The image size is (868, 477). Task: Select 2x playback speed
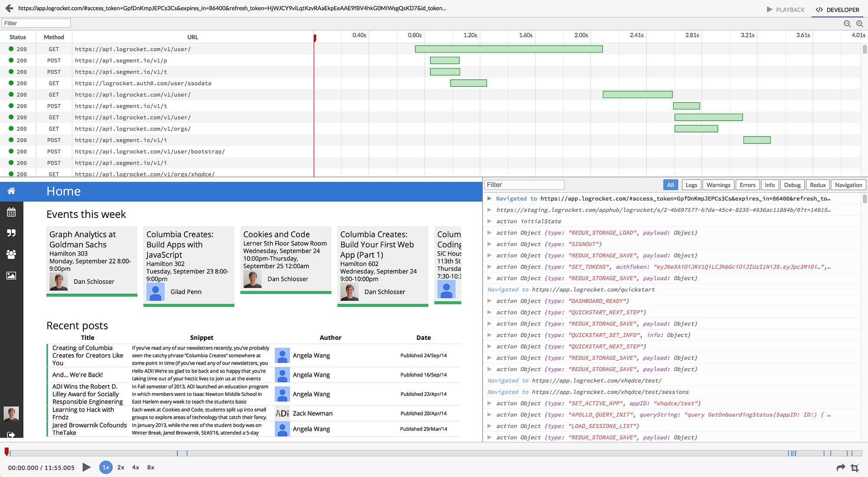tap(121, 467)
